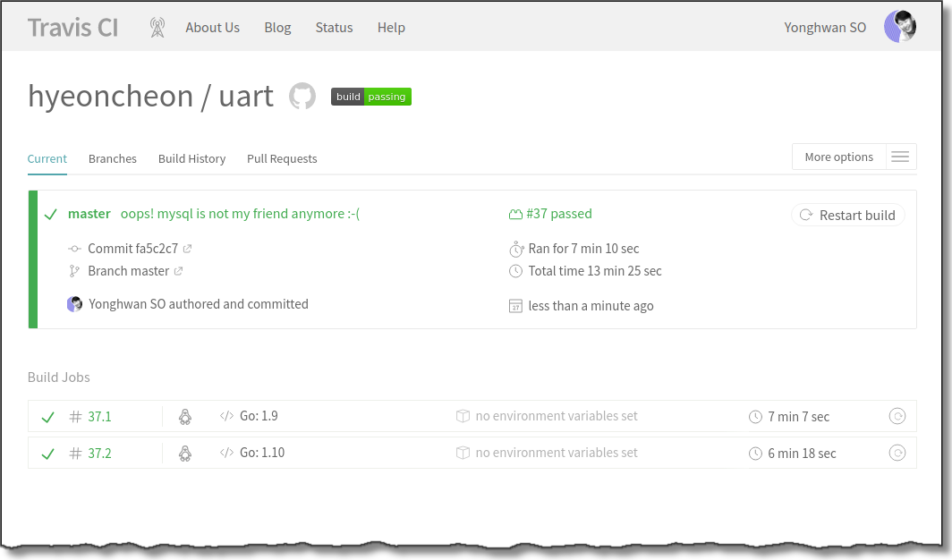Click the Restart build button
The width and height of the screenshot is (952, 560).
click(848, 215)
